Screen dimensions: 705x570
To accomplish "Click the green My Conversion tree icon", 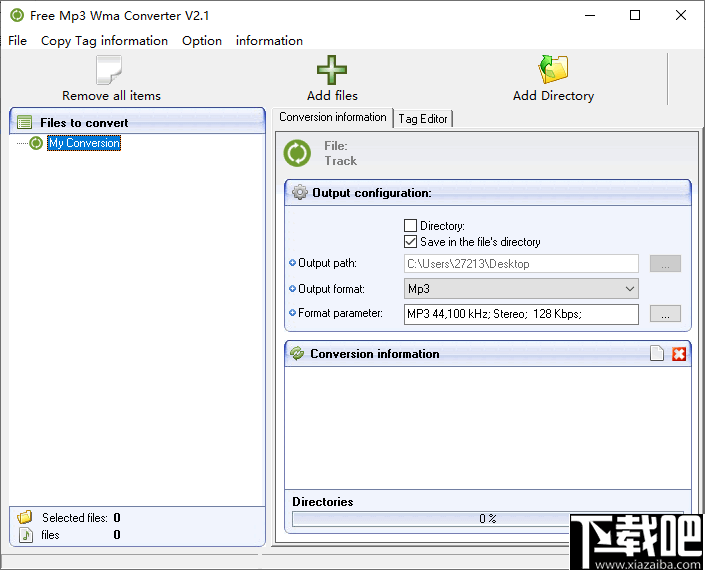I will 36,143.
